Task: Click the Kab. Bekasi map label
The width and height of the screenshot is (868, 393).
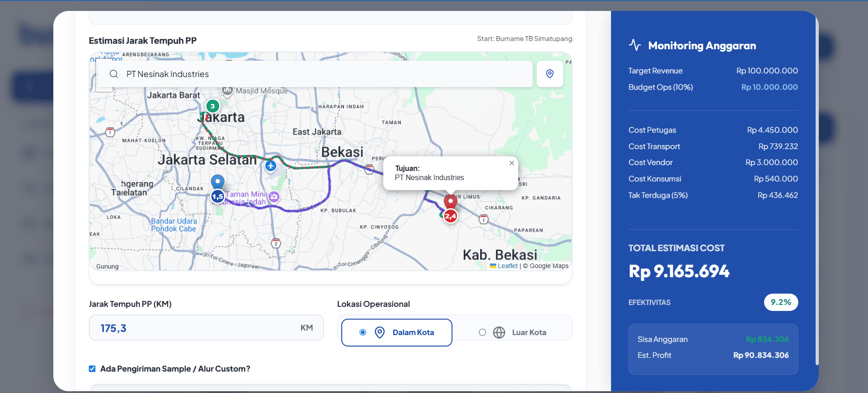Action: point(500,254)
